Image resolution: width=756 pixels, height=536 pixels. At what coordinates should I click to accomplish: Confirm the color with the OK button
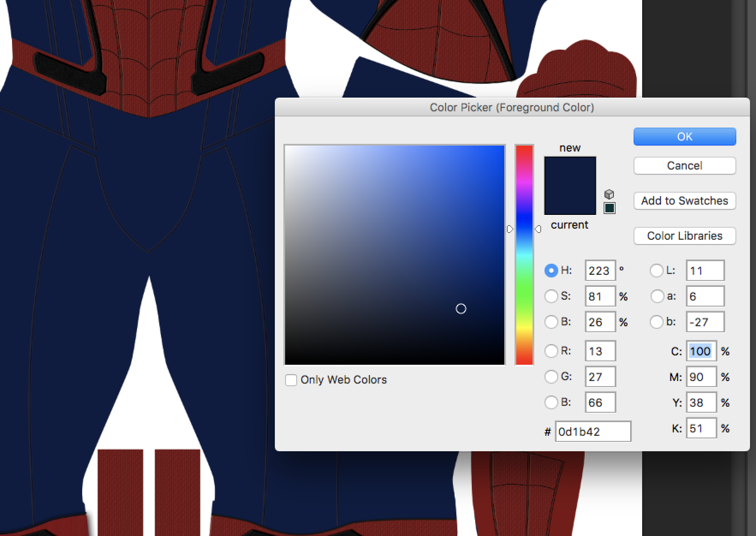[x=685, y=137]
